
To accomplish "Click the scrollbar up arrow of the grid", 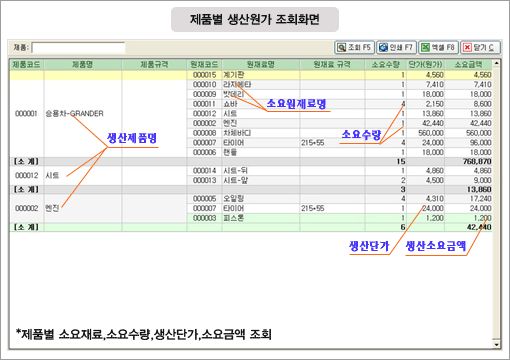I will (x=496, y=63).
